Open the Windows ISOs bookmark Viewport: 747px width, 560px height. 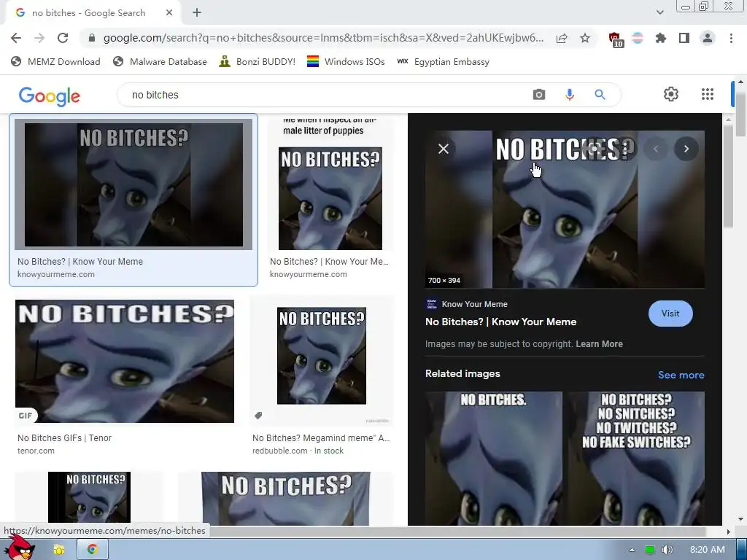click(346, 61)
